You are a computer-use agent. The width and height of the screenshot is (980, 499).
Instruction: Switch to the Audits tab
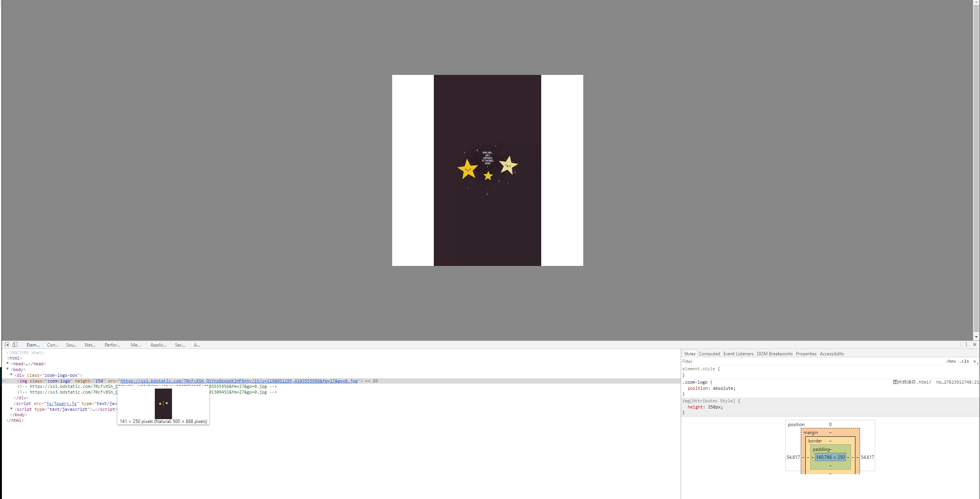(x=197, y=345)
